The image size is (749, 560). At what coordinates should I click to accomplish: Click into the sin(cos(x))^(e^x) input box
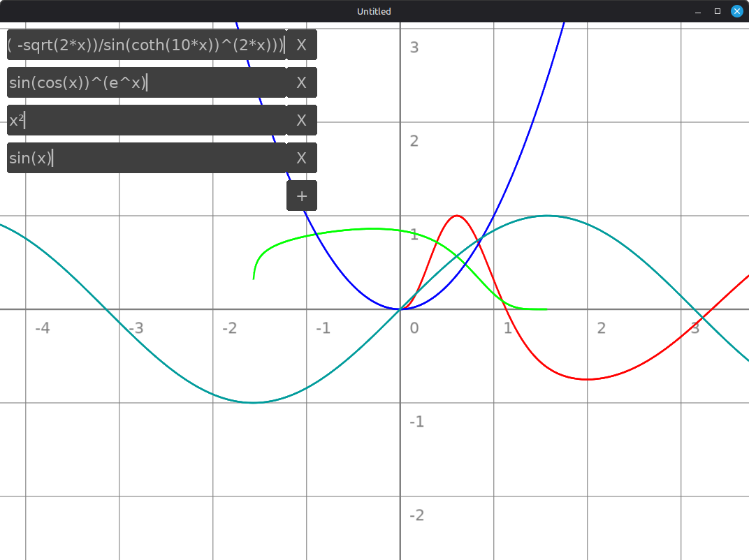pos(146,82)
